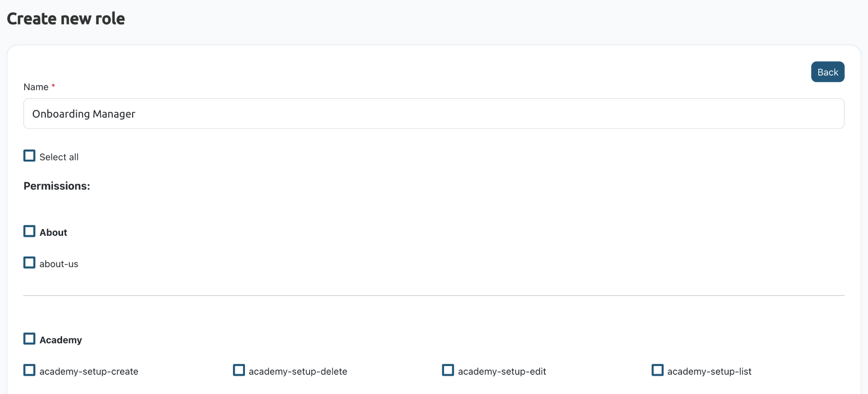Check the academy-setup-edit box
The width and height of the screenshot is (868, 394).
pos(448,370)
